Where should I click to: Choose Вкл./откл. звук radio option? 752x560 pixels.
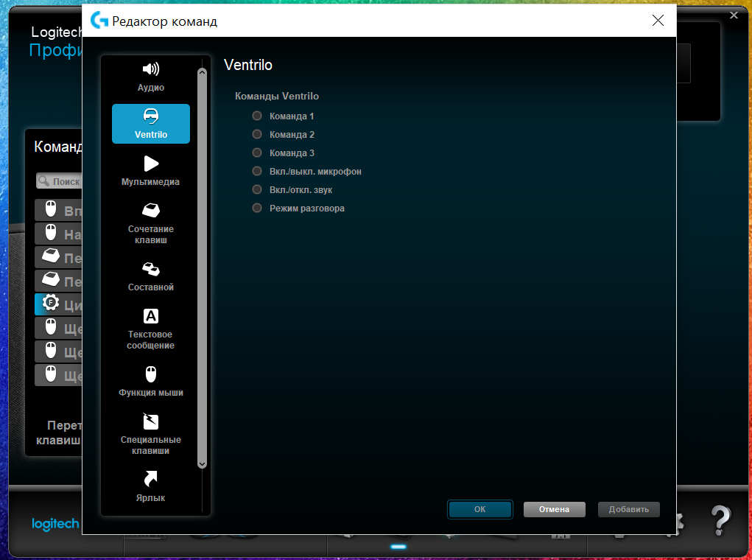pyautogui.click(x=257, y=189)
